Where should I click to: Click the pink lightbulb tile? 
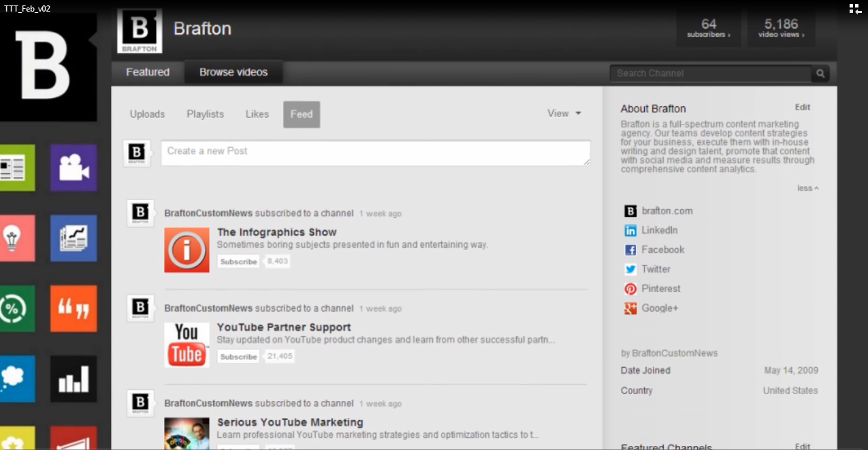click(x=14, y=238)
